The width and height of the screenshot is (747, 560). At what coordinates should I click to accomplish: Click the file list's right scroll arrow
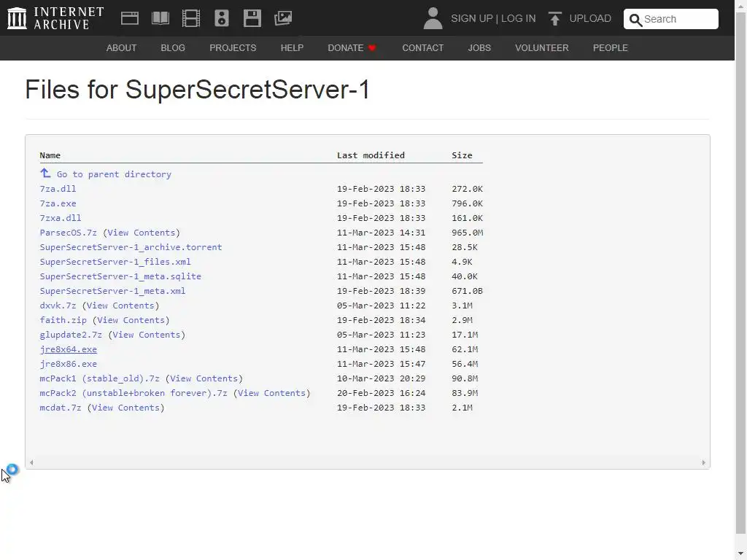(704, 462)
